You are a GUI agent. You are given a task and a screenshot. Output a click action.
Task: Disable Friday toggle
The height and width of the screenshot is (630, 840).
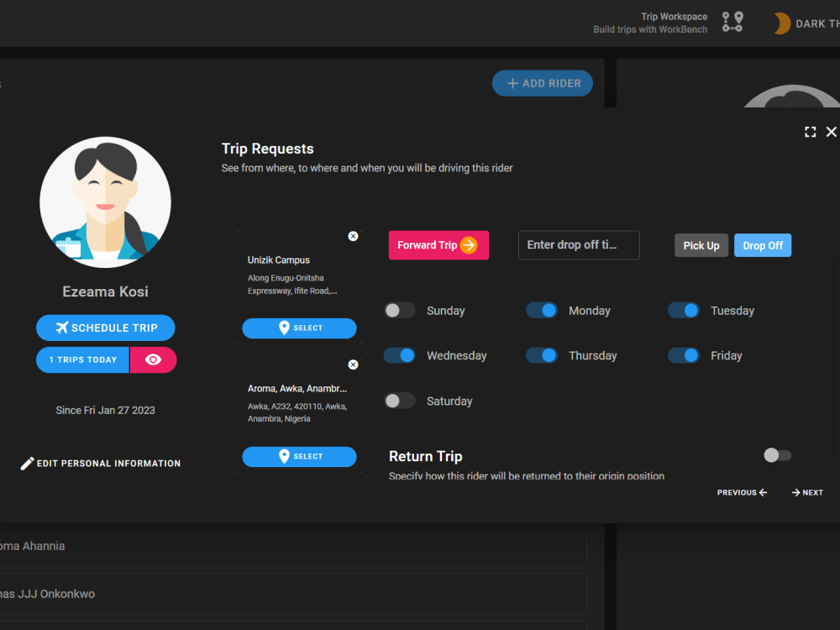point(684,355)
